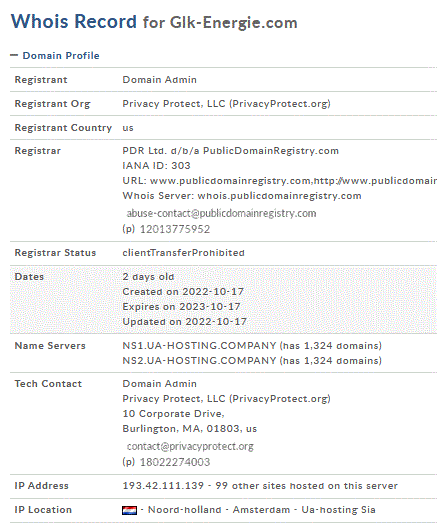Click the Domain Admin registrant value
437x525 pixels.
point(159,80)
